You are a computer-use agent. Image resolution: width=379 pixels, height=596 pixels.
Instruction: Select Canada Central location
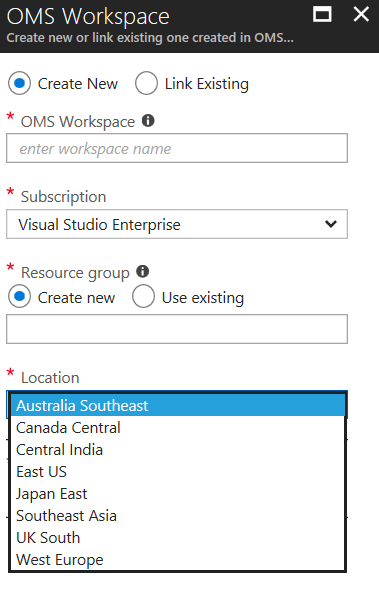click(x=178, y=428)
